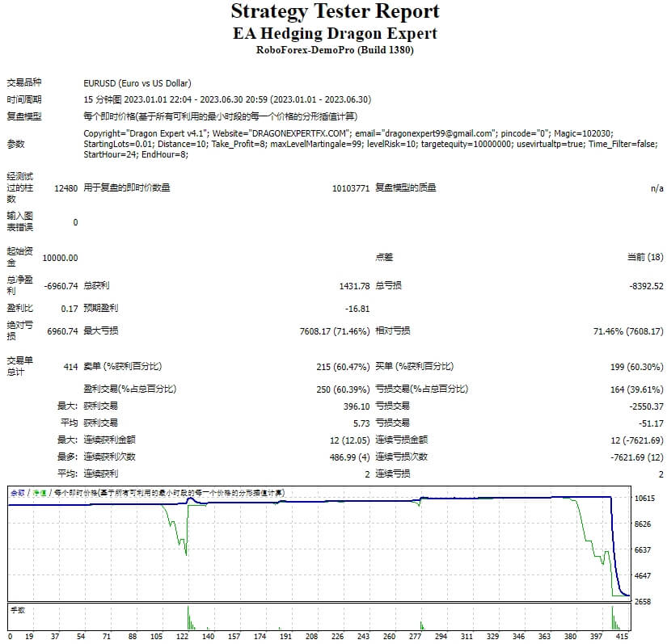Image resolution: width=667 pixels, height=644 pixels.
Task: Select relative drawdown 71.46% (7608.17)
Action: pyautogui.click(x=628, y=331)
